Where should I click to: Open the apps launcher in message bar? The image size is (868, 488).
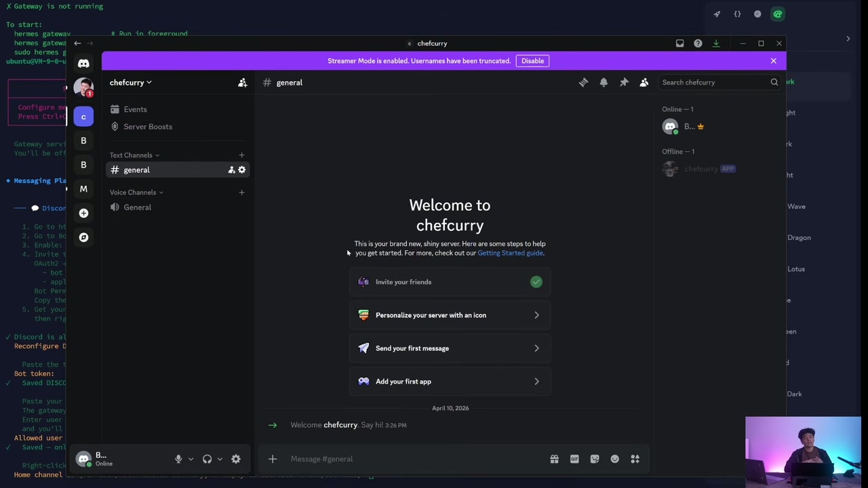coord(635,459)
